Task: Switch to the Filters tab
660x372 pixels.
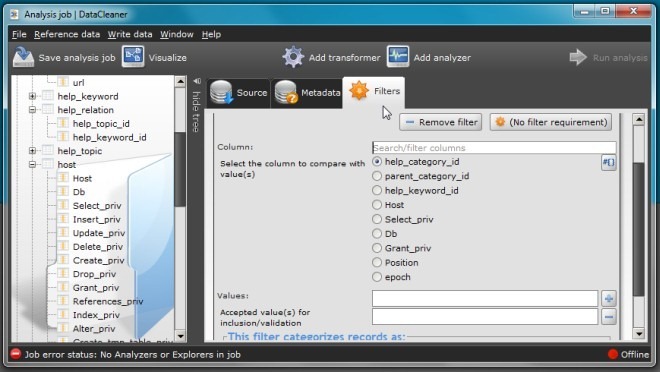Action: (x=374, y=92)
